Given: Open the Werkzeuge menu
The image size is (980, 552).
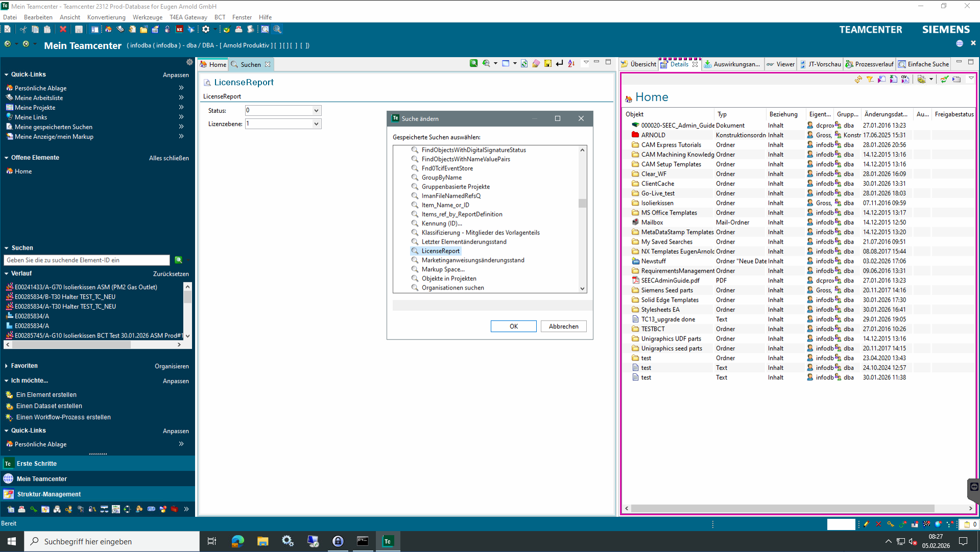Looking at the screenshot, I should (147, 17).
